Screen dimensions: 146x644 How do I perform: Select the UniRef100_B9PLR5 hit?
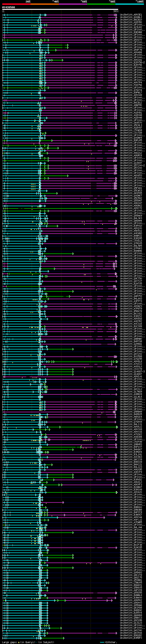point(131,140)
